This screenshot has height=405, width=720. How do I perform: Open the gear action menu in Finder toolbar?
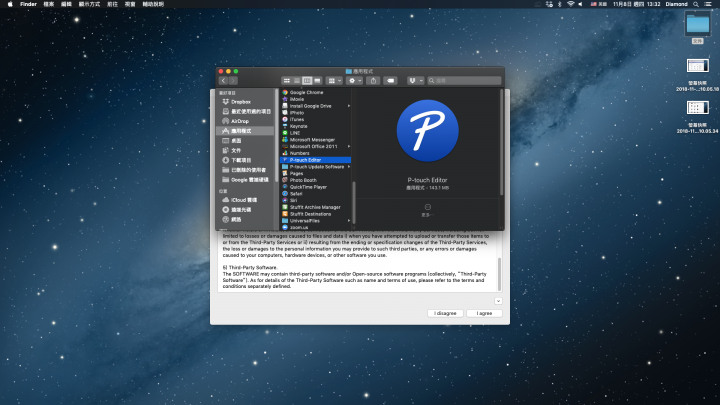354,81
